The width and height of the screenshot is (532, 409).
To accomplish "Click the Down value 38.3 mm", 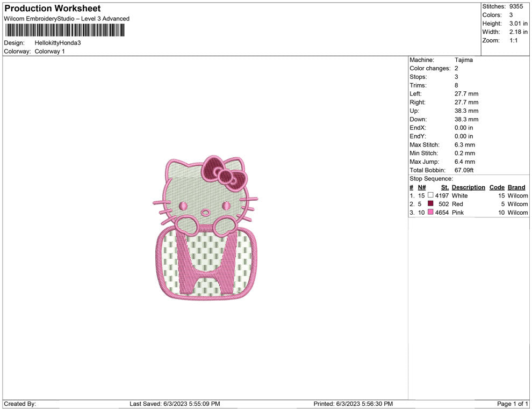I will (466, 119).
